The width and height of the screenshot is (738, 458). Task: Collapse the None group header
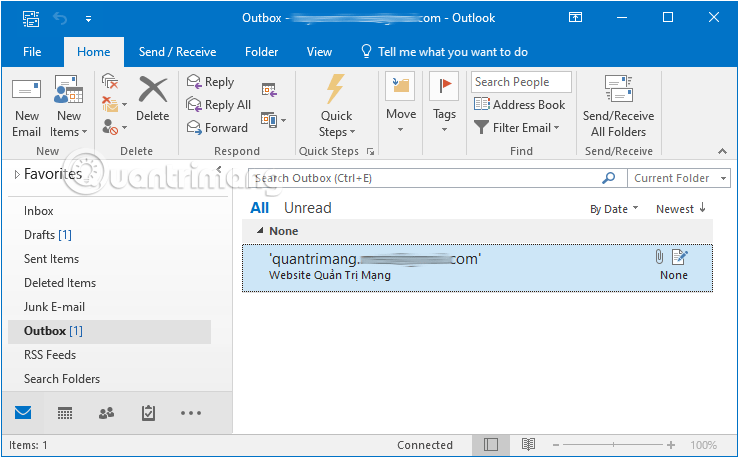(x=260, y=231)
